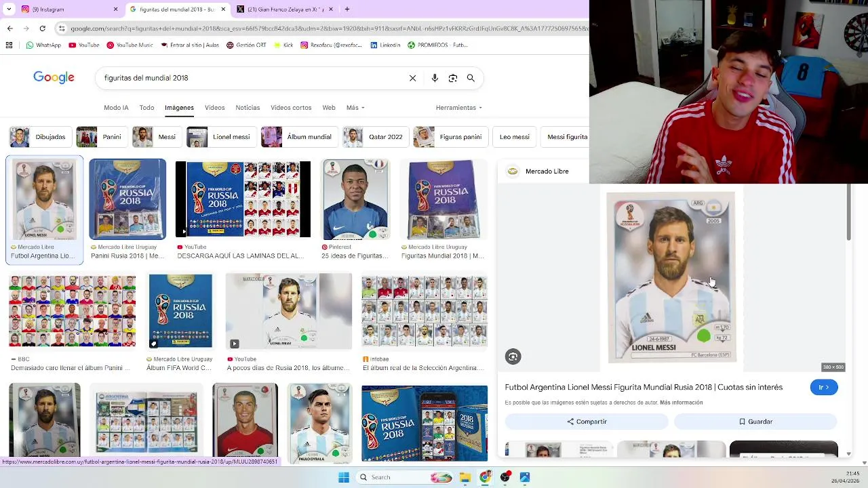Apply the Dibujadas filter chip
Image resolution: width=868 pixels, height=488 pixels.
click(x=39, y=137)
